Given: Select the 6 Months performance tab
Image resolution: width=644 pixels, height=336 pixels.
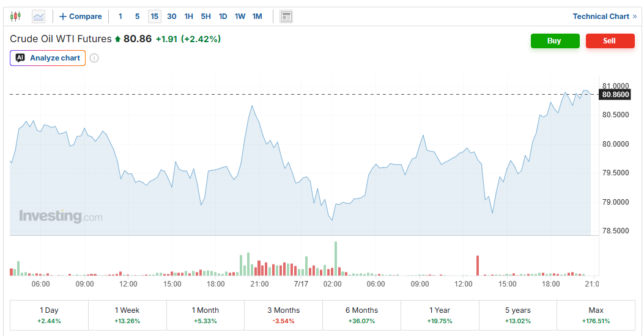Looking at the screenshot, I should [x=361, y=315].
